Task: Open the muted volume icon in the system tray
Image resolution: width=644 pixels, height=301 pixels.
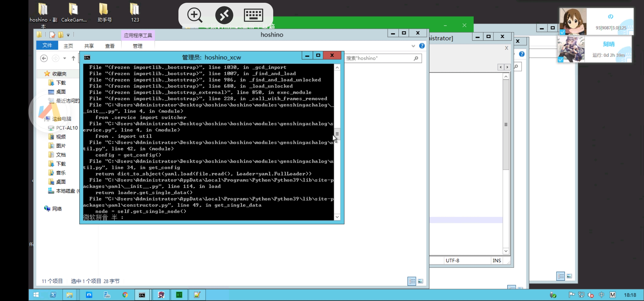Action: (591, 295)
